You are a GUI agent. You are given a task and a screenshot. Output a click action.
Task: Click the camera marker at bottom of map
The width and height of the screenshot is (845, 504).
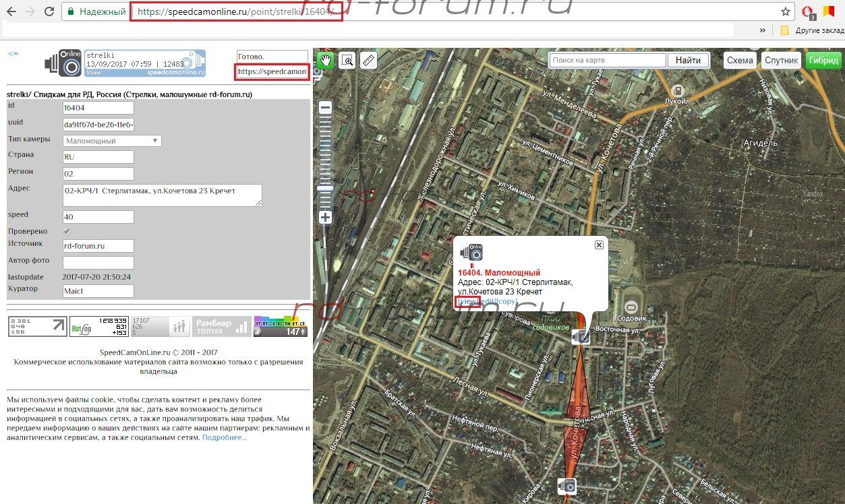click(567, 485)
